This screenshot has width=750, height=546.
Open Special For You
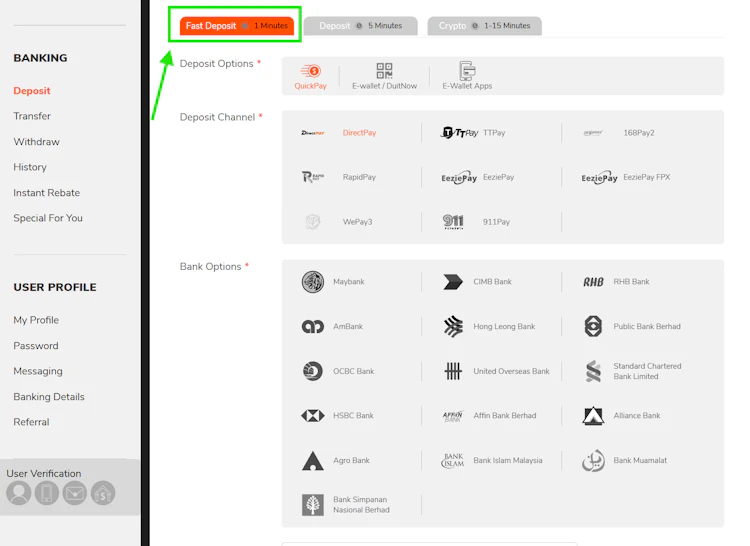pos(48,218)
